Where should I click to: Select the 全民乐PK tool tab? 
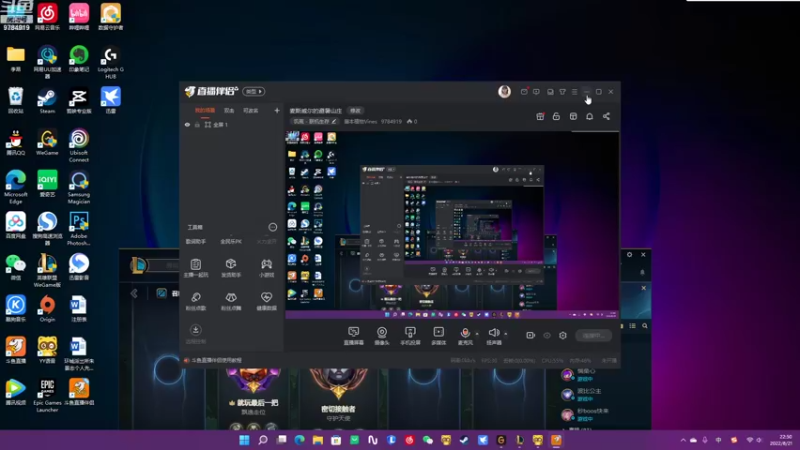pos(231,241)
